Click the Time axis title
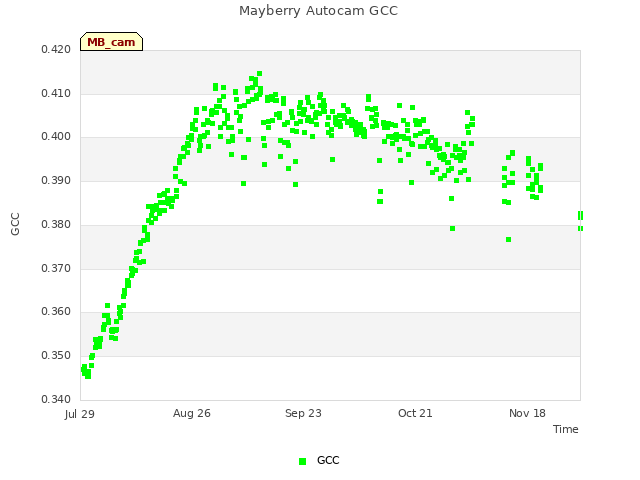640x480 pixels. [566, 429]
